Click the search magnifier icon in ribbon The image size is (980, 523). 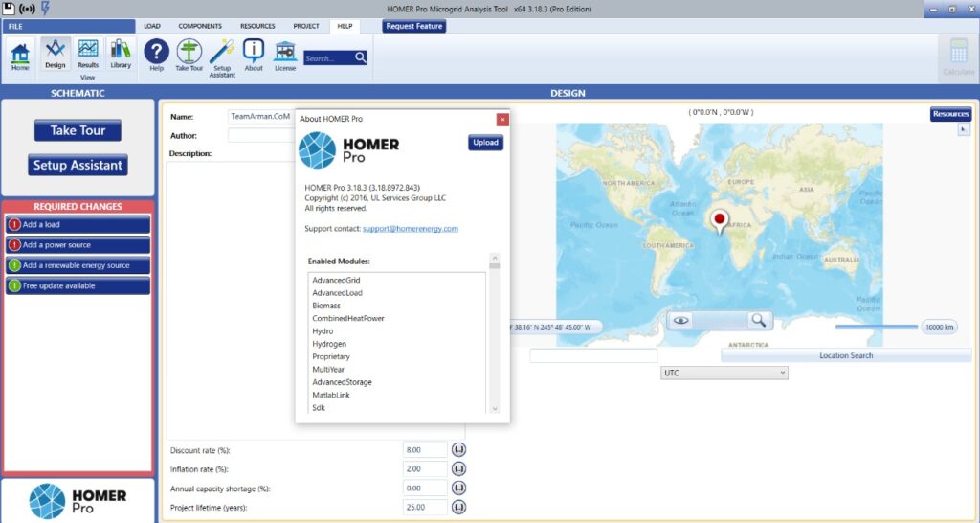[361, 57]
